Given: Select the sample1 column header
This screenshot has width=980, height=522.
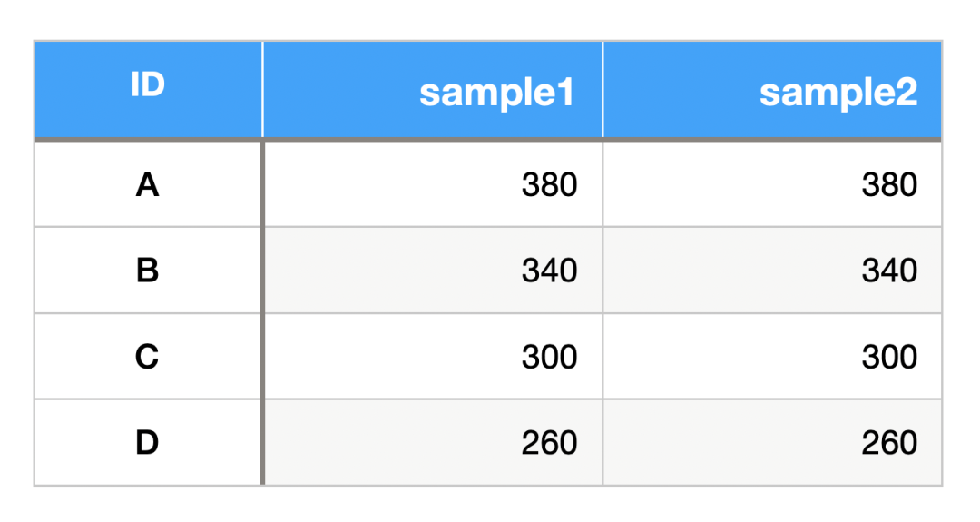Looking at the screenshot, I should [496, 93].
